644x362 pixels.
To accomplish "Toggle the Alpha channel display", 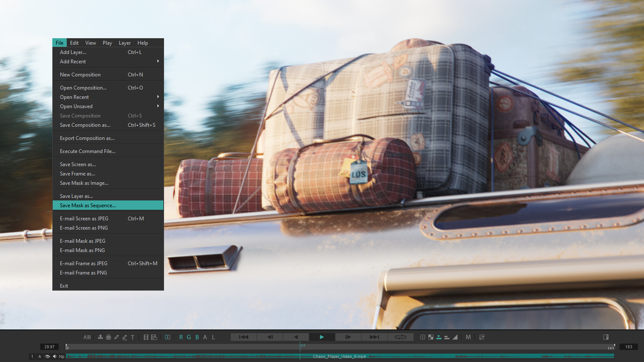I will click(205, 337).
